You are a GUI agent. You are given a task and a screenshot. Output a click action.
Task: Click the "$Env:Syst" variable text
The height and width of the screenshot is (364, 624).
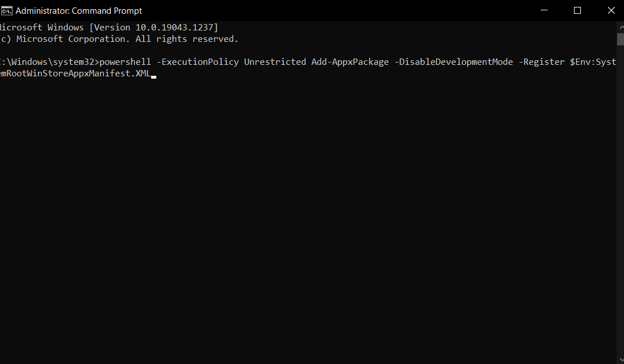point(593,62)
